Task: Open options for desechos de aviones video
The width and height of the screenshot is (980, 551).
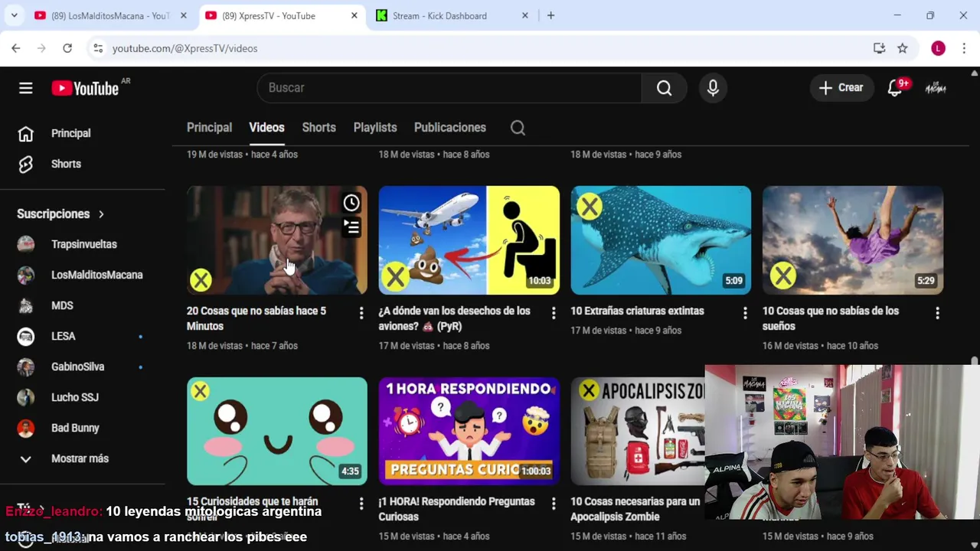Action: (554, 313)
